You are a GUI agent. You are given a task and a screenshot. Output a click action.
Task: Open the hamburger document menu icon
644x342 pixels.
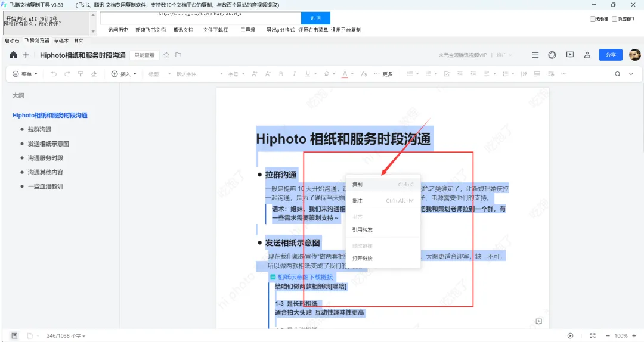coord(535,55)
